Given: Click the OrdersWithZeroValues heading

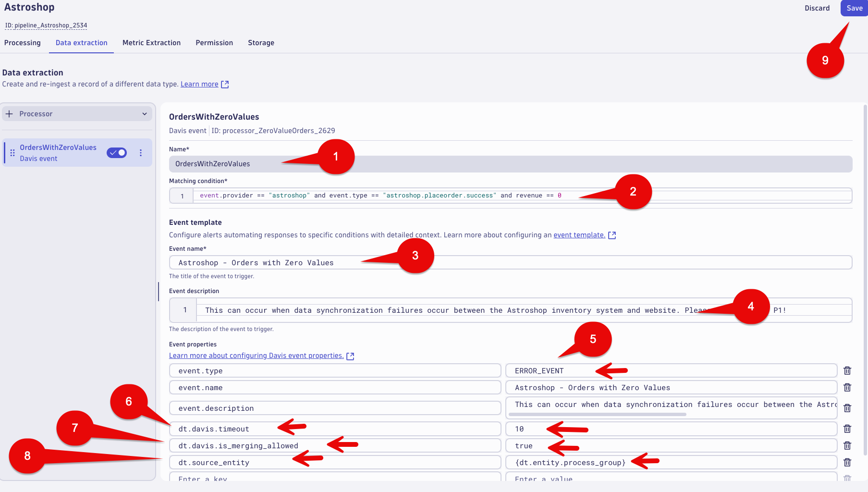Looking at the screenshot, I should tap(214, 117).
